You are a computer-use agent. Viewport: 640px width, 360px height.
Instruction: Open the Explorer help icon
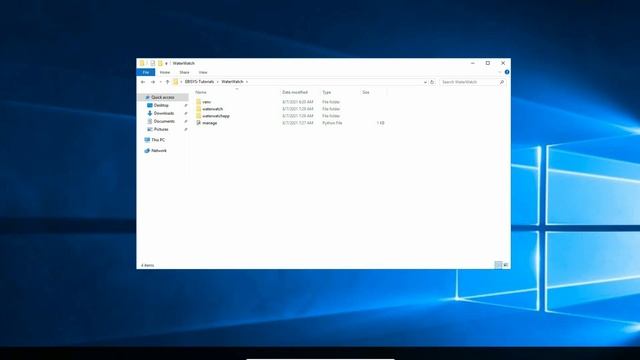pyautogui.click(x=507, y=72)
